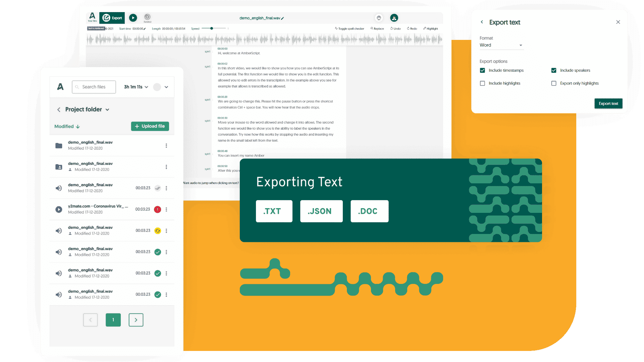Screen dimensions: 644x362
Task: Edit the Start time pencil icon
Action: (x=145, y=29)
